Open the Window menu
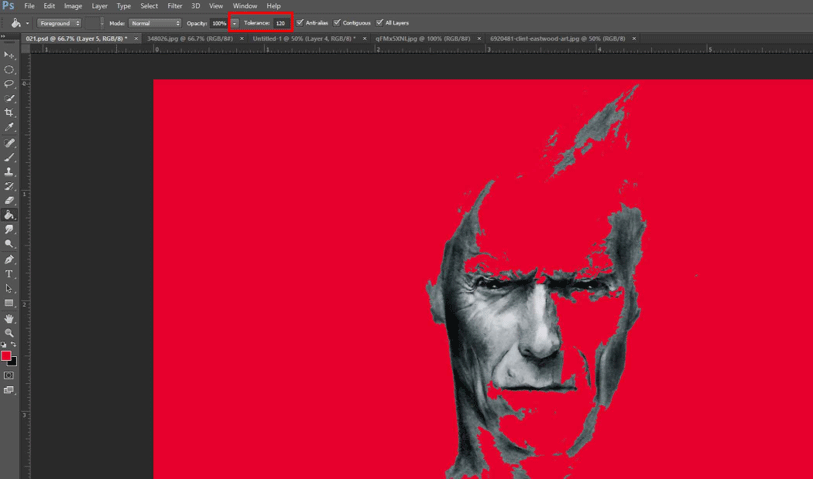The image size is (813, 480). tap(245, 6)
